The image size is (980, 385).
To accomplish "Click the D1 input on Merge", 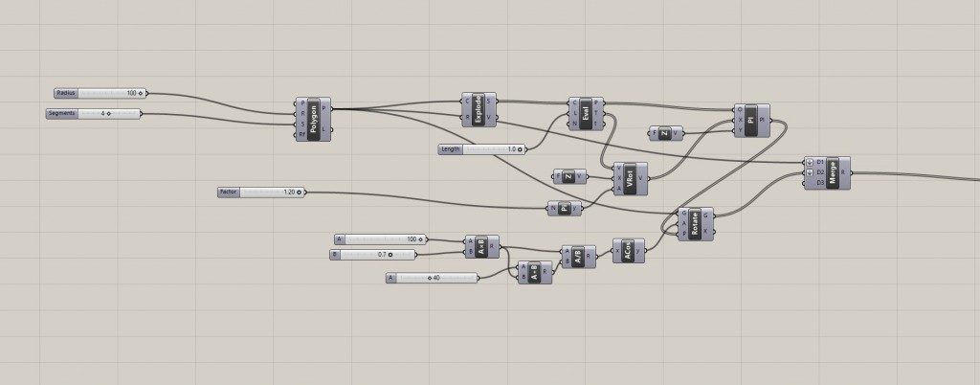I will [x=820, y=162].
